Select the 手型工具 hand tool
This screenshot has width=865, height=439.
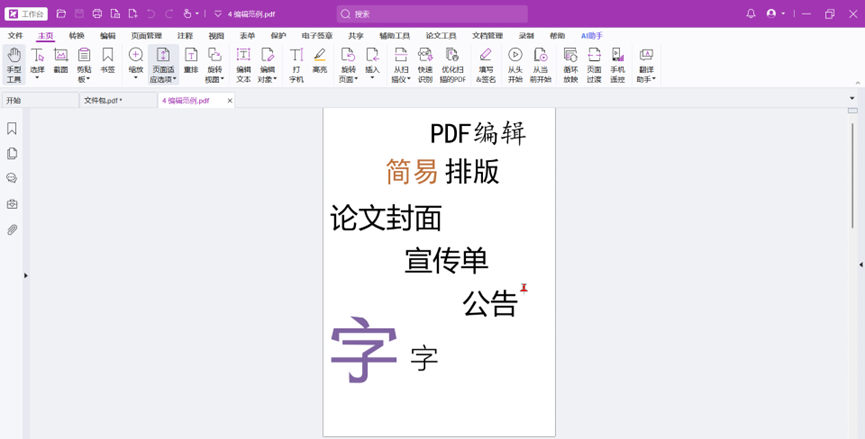click(14, 64)
